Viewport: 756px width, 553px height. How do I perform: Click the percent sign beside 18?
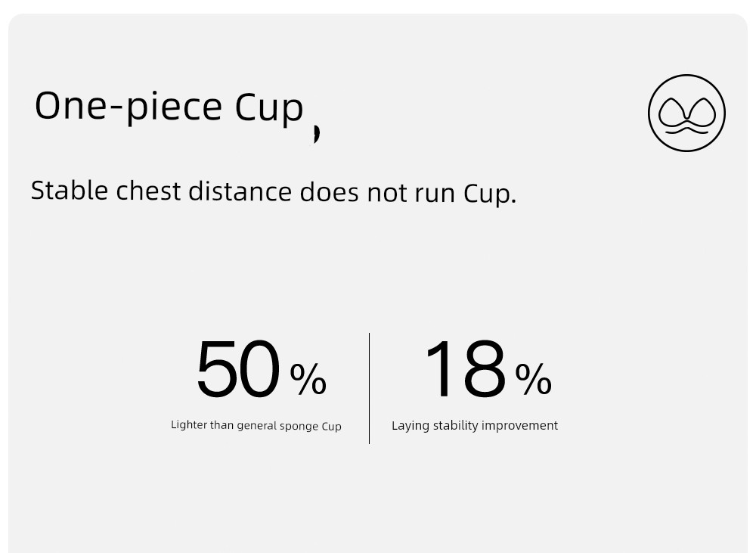pyautogui.click(x=533, y=379)
